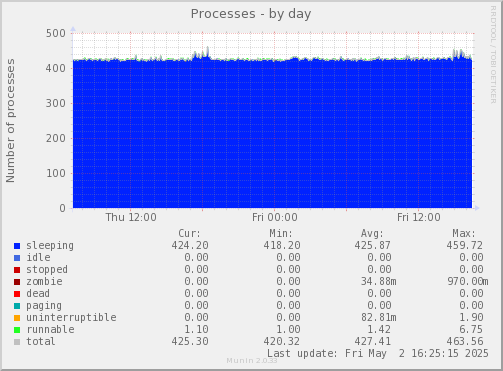Image resolution: width=503 pixels, height=371 pixels.
Task: Click the zombie legend color swatch
Action: point(17,282)
